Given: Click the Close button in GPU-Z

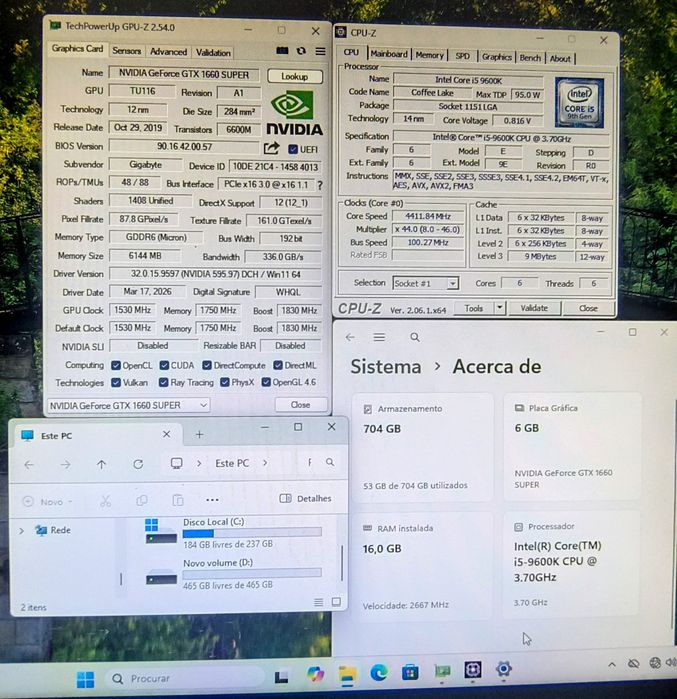Looking at the screenshot, I should pos(300,405).
